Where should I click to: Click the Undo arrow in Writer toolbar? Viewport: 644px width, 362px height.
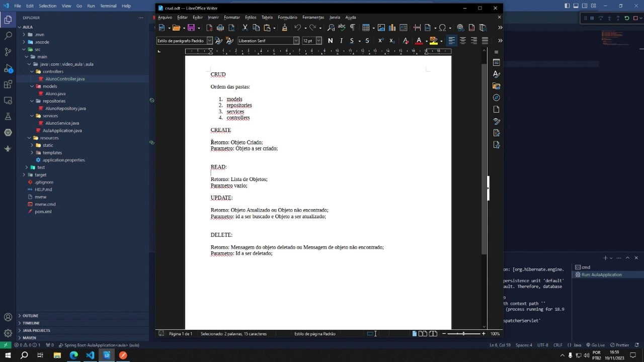297,28
